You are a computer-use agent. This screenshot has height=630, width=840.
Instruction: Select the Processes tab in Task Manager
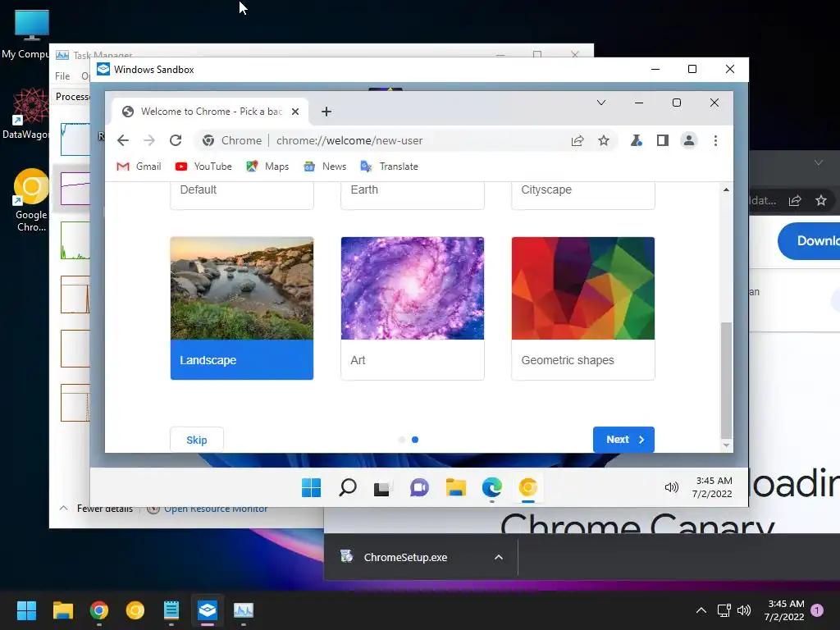pos(72,97)
